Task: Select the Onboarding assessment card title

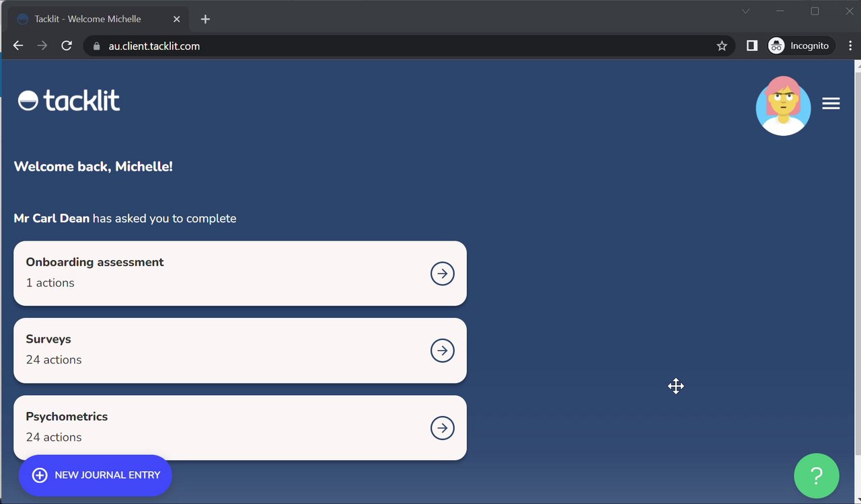Action: tap(95, 262)
